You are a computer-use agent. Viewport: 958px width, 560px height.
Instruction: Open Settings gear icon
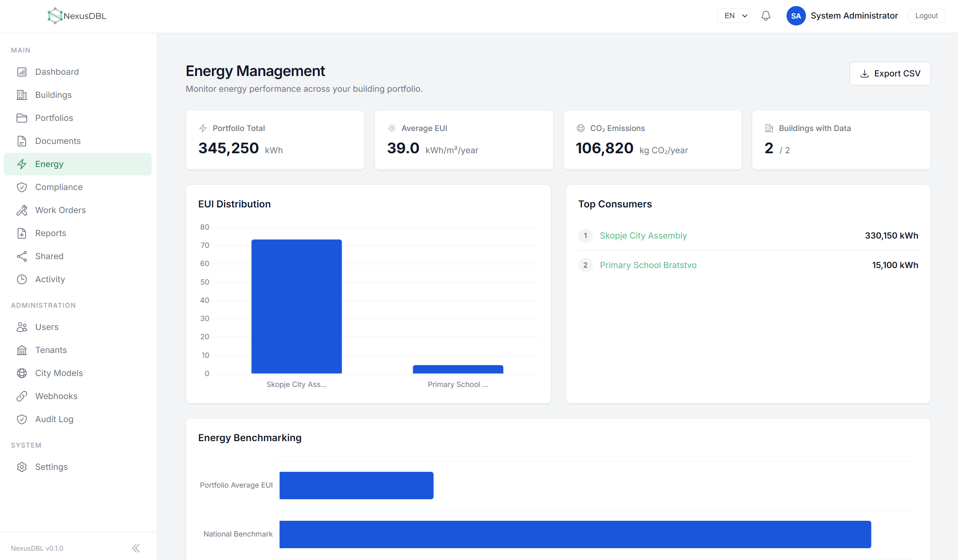22,467
